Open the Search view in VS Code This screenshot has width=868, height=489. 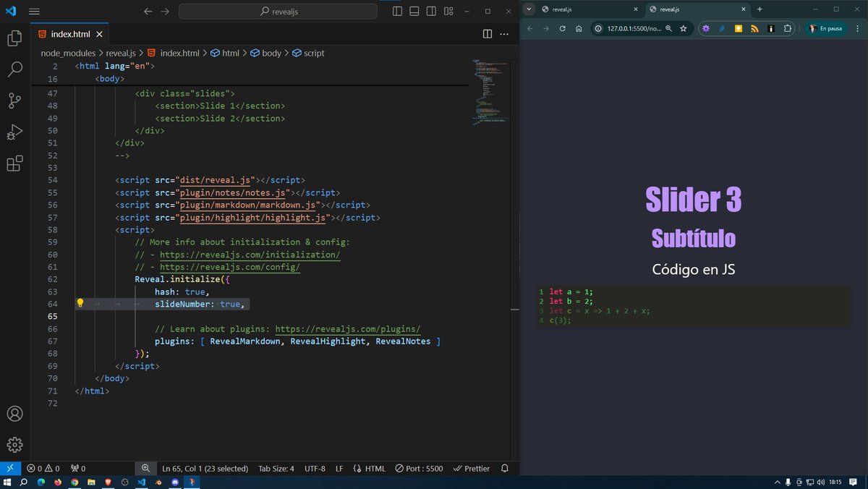click(x=14, y=69)
